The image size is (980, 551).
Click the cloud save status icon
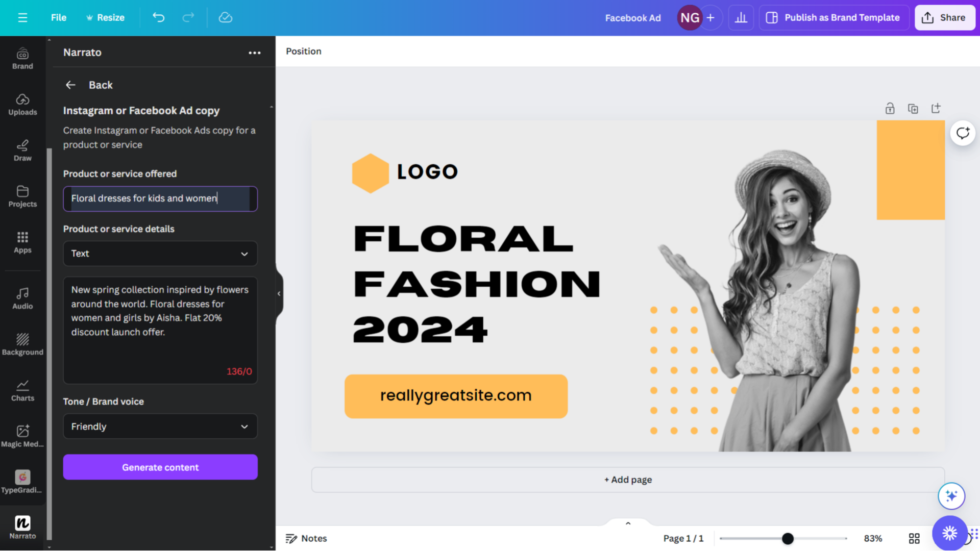point(225,17)
